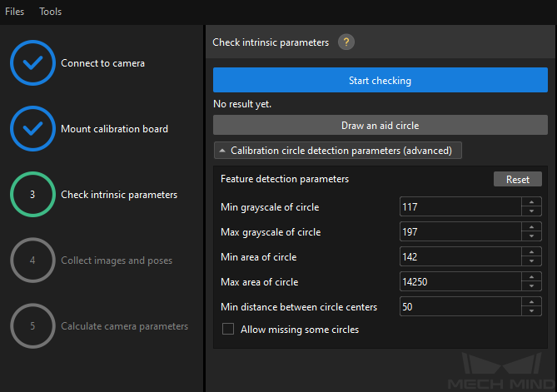
Task: Select the Mount calibration board checkmark step
Action: pyautogui.click(x=32, y=128)
